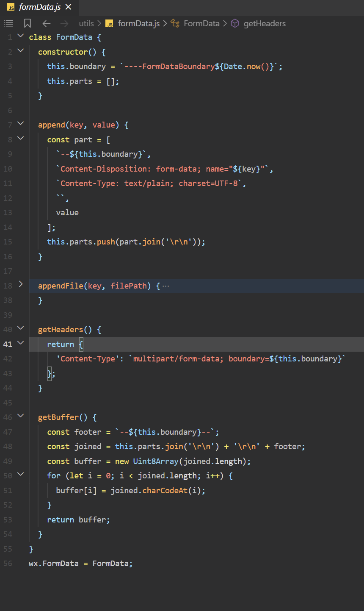
Task: Click 'this.boundary' on line 3
Action: click(x=76, y=67)
